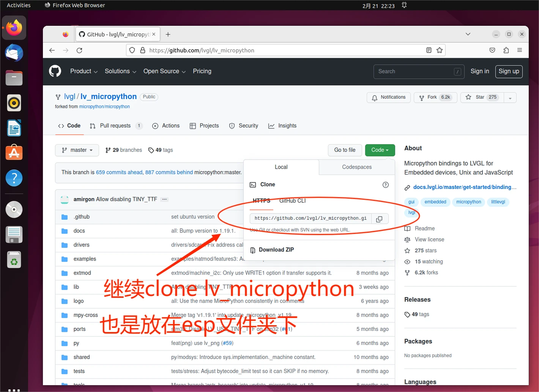Click the browser back arrow

[52, 50]
